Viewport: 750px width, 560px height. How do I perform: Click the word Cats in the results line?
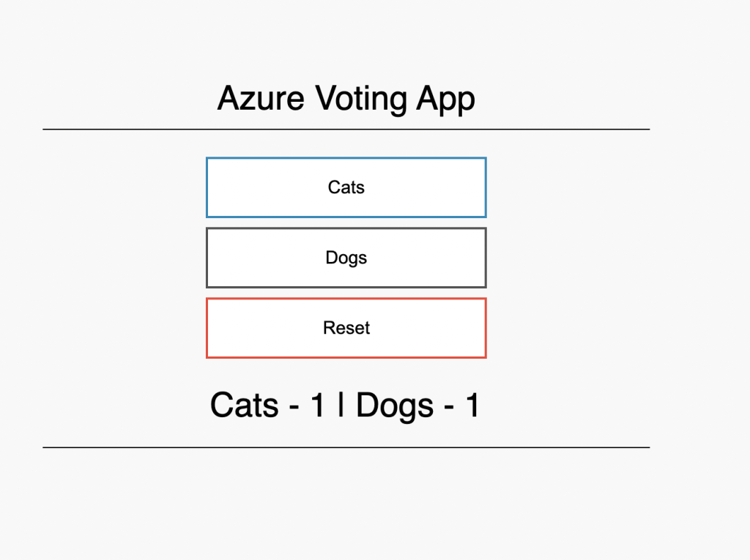(x=245, y=406)
